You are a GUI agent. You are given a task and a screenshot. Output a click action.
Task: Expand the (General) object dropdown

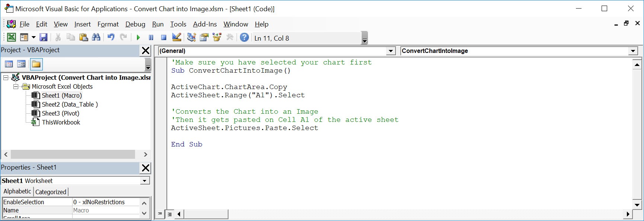[391, 51]
